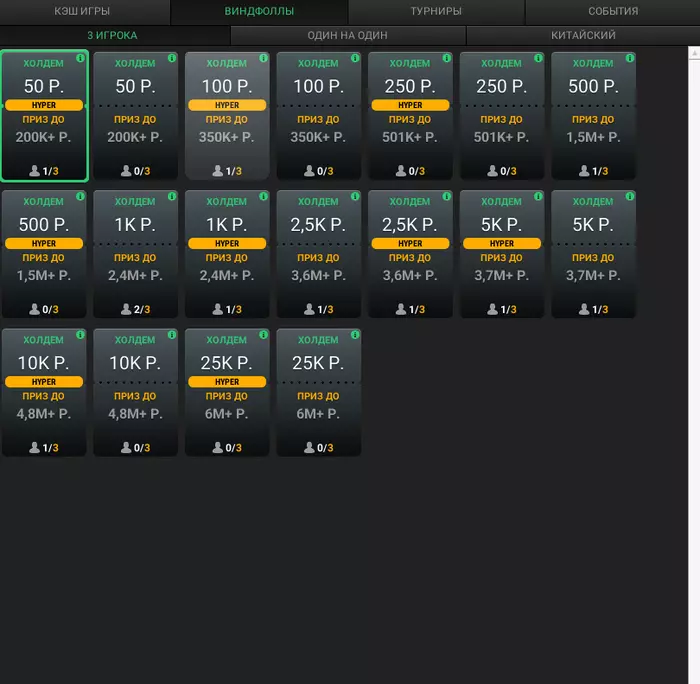Pick non-HYPER 25K P. card, prize 6M+

319,393
